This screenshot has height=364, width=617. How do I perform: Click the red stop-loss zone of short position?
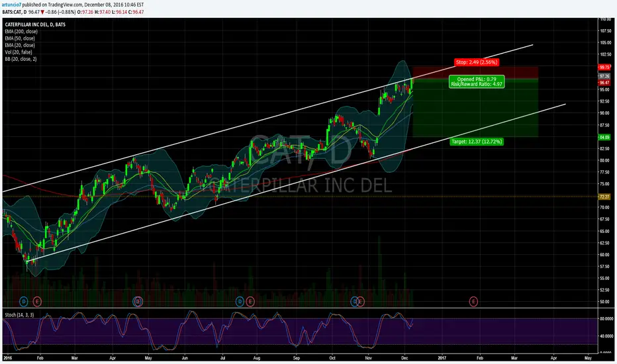pos(475,73)
